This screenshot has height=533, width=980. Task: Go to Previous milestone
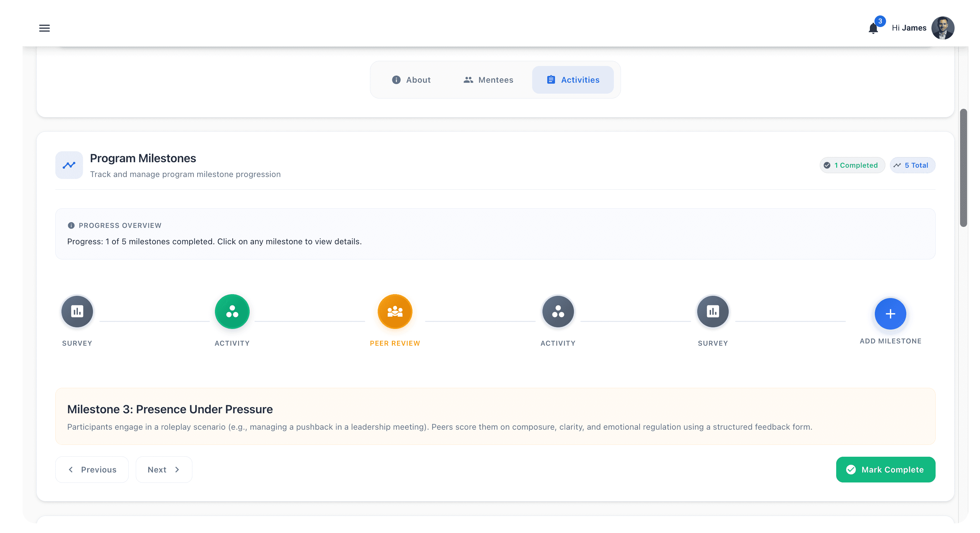tap(92, 469)
